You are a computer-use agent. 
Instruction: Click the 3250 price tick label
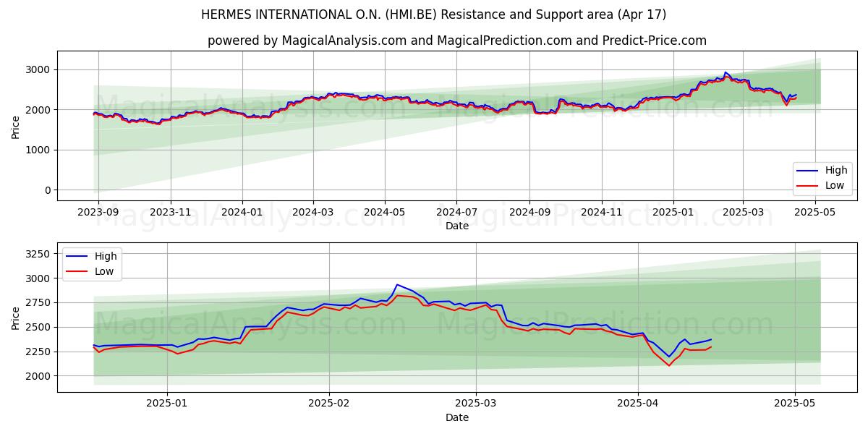[x=38, y=254]
